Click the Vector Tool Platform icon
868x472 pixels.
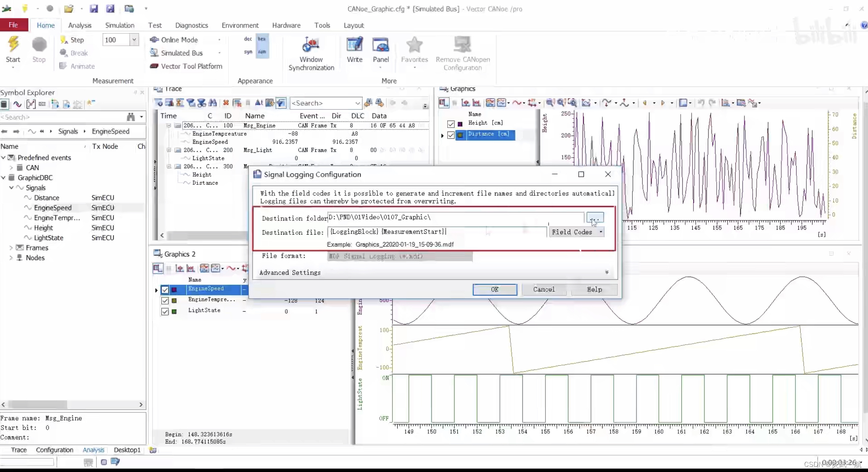point(154,66)
